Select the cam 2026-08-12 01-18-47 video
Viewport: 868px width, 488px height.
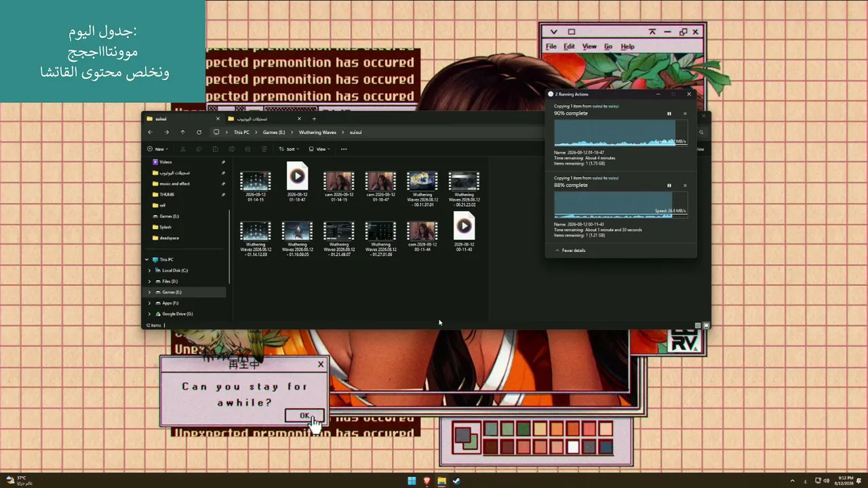pyautogui.click(x=380, y=185)
